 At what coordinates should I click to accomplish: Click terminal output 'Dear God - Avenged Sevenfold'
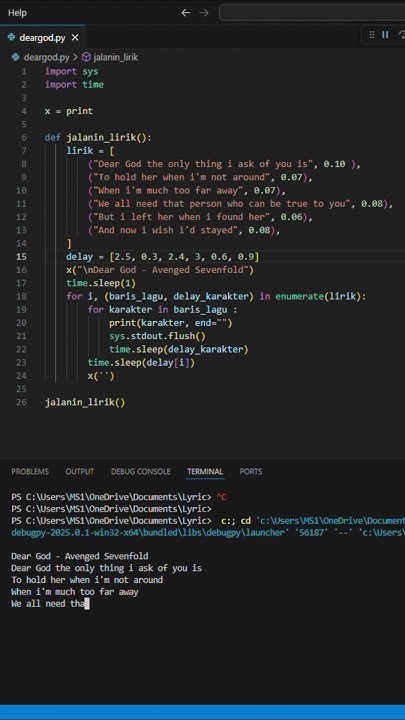(79, 557)
